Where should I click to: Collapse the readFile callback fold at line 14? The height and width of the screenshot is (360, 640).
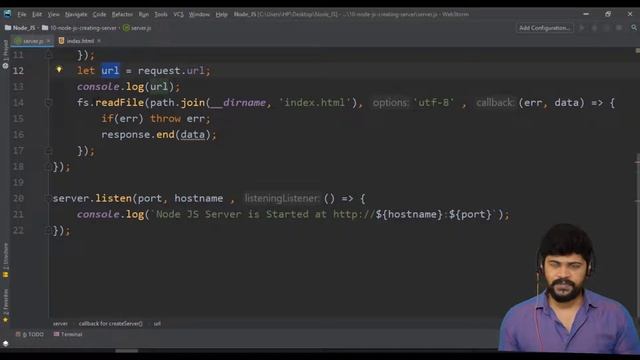coord(48,102)
